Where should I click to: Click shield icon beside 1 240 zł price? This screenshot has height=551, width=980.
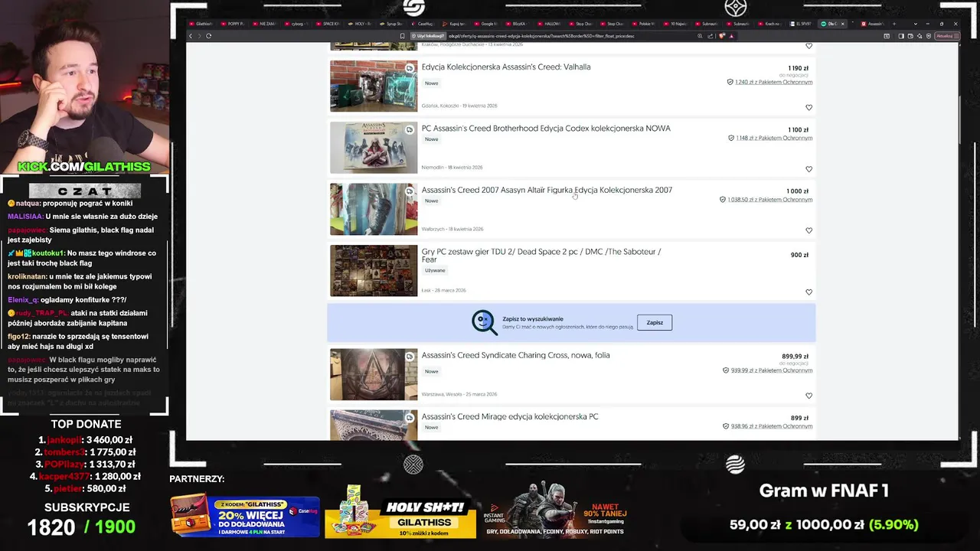(730, 82)
